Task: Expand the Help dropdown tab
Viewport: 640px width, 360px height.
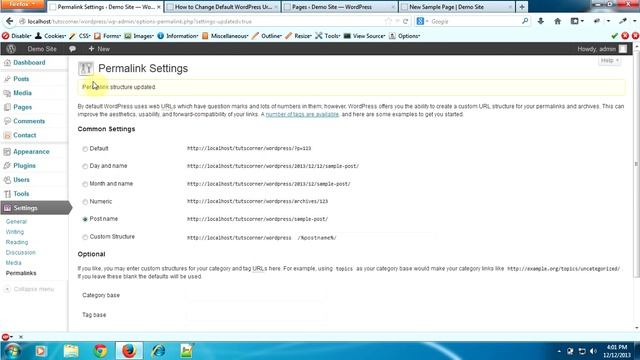Action: 610,60
